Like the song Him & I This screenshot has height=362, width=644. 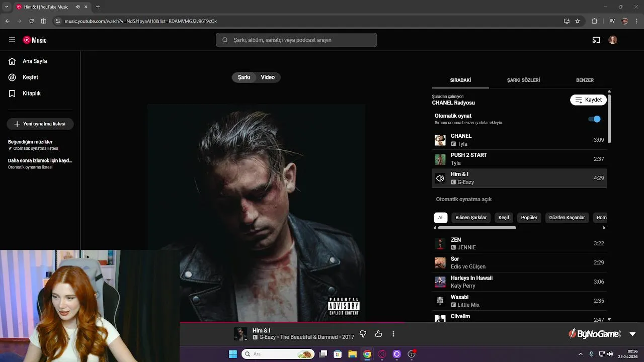coord(378,334)
